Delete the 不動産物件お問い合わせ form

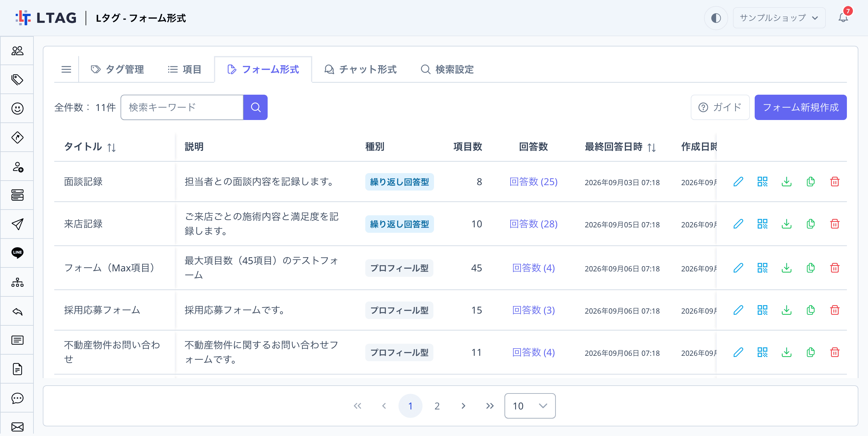click(x=835, y=352)
